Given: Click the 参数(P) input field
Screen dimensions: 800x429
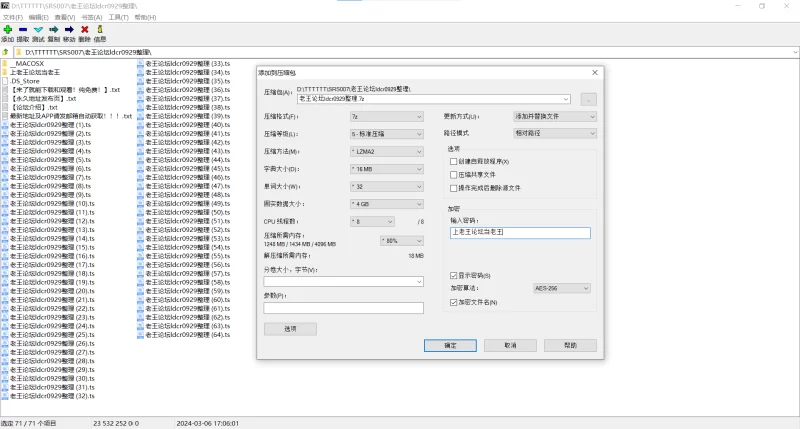Looking at the screenshot, I should 343,308.
